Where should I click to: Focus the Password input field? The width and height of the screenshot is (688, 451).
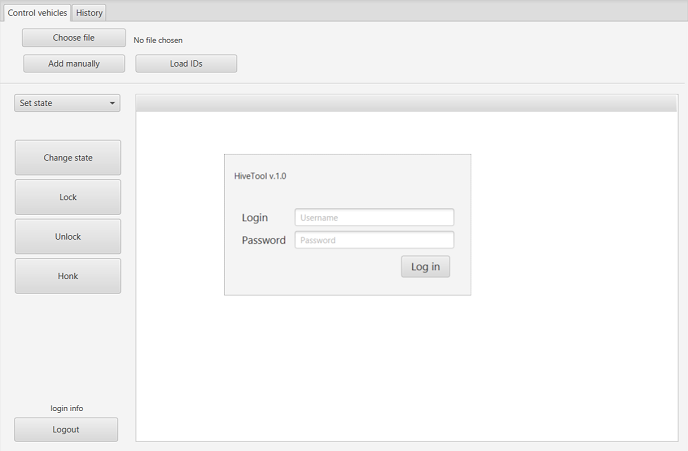tap(374, 240)
